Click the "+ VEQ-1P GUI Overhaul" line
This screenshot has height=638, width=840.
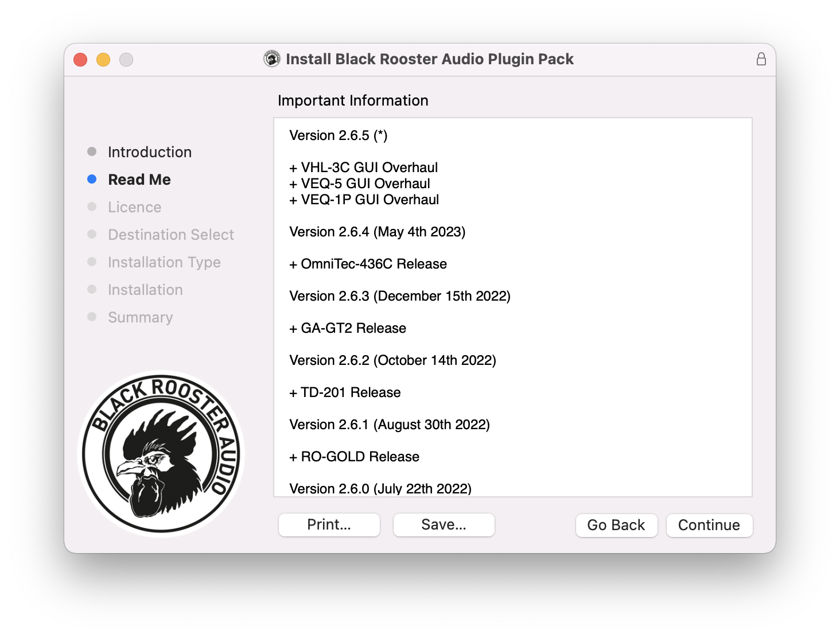[x=364, y=200]
